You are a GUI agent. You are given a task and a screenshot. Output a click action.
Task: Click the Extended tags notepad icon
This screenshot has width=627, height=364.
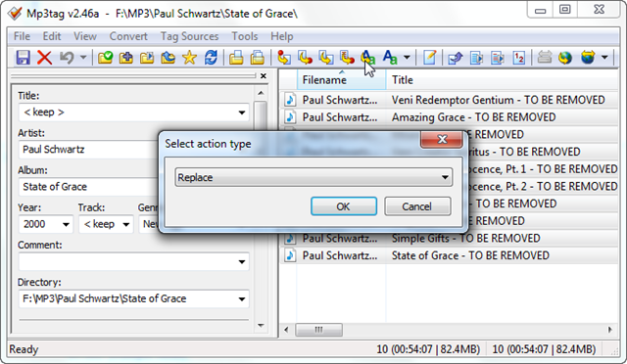click(429, 58)
